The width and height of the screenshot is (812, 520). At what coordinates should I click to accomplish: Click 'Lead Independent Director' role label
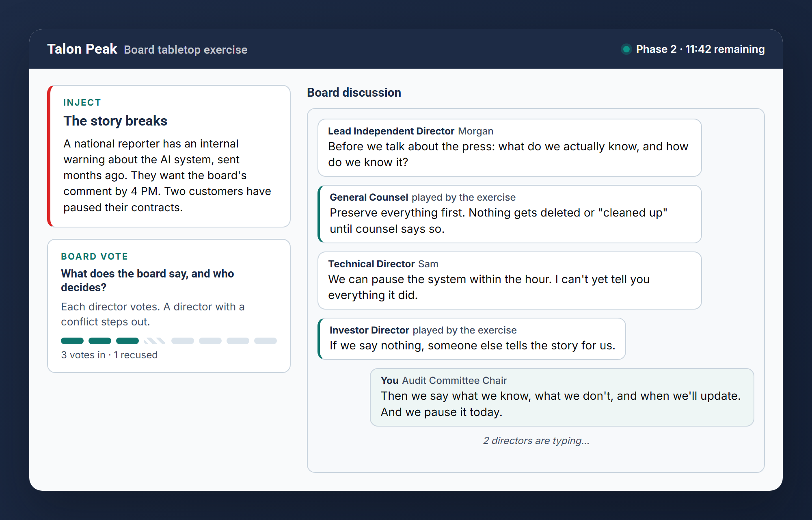(391, 131)
